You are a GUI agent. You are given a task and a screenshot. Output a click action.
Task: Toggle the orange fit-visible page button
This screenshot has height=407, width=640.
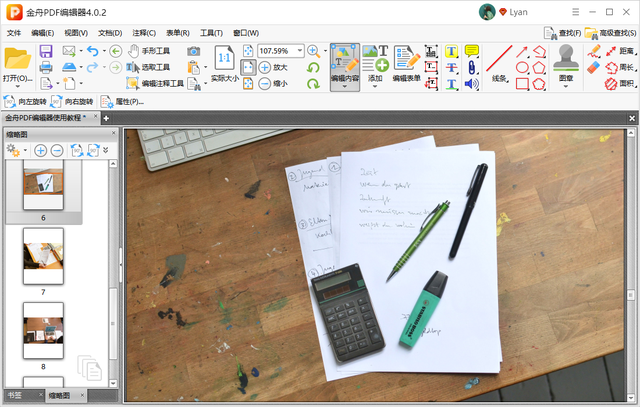pyautogui.click(x=248, y=84)
